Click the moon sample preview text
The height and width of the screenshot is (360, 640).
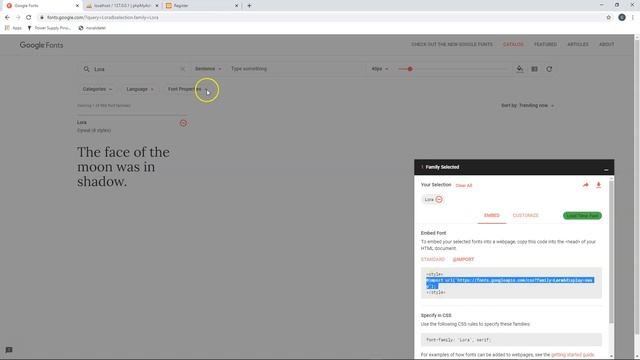123,167
